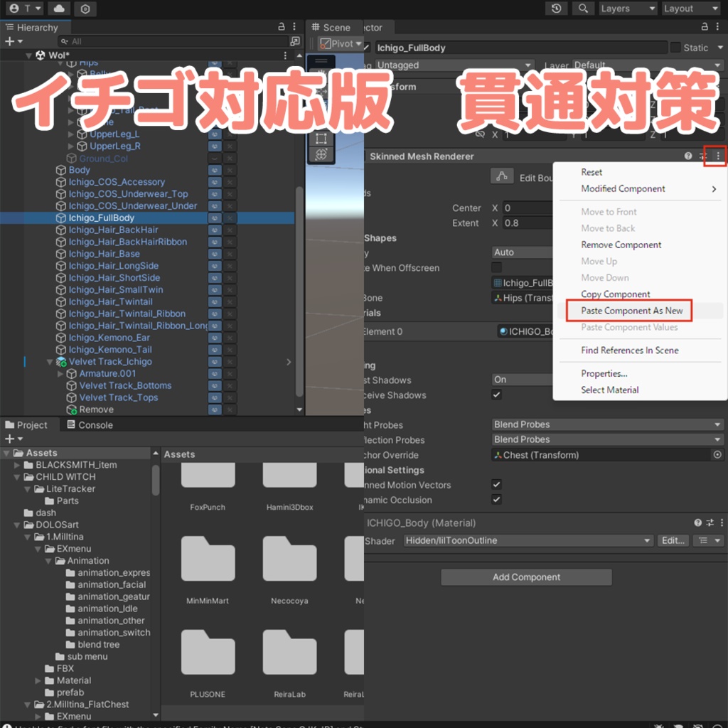The width and height of the screenshot is (728, 728).
Task: Toggle visibility of Ichigo_FullBody row
Action: tap(215, 218)
